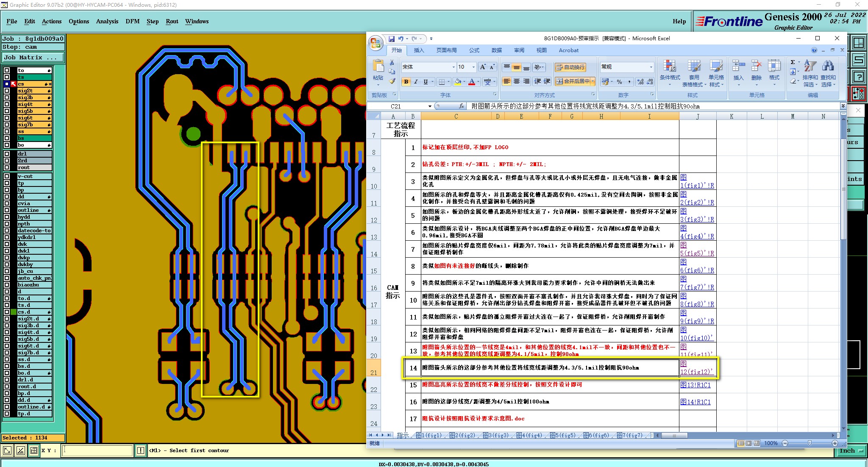
Task: Click the Genesis Help menu button
Action: (x=679, y=21)
